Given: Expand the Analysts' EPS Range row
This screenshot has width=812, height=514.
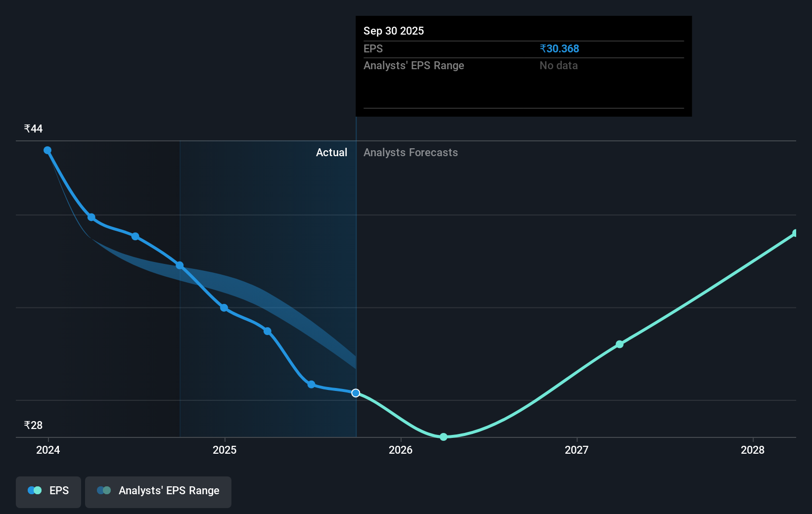Looking at the screenshot, I should pos(414,65).
